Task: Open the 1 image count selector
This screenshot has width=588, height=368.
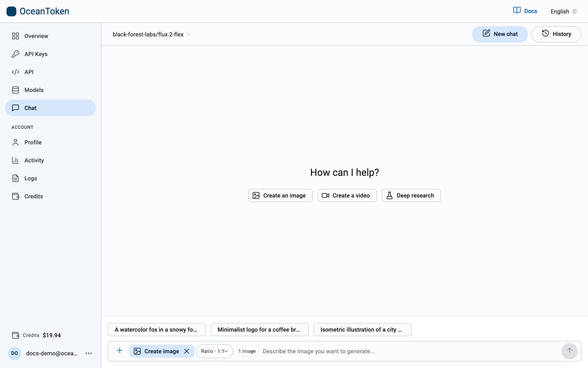Action: pos(247,351)
